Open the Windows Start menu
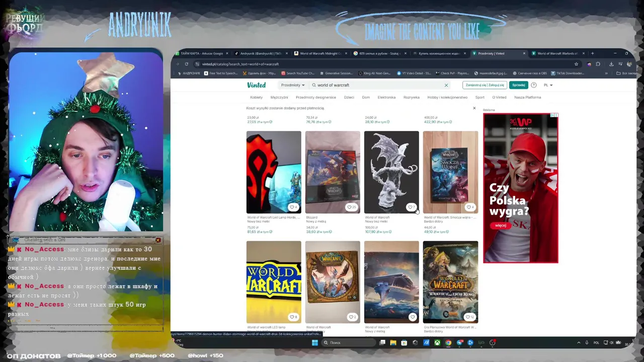Screen dimensions: 644x362 pyautogui.click(x=315, y=342)
